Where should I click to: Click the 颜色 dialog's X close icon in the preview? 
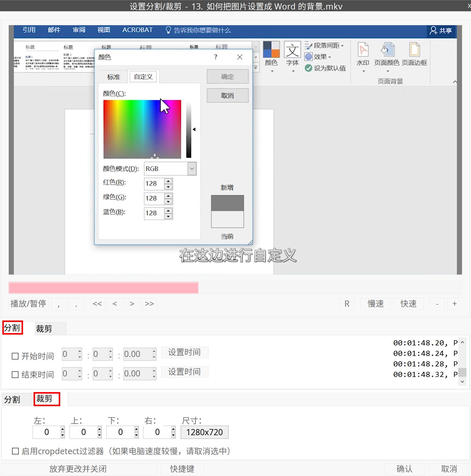(x=240, y=57)
